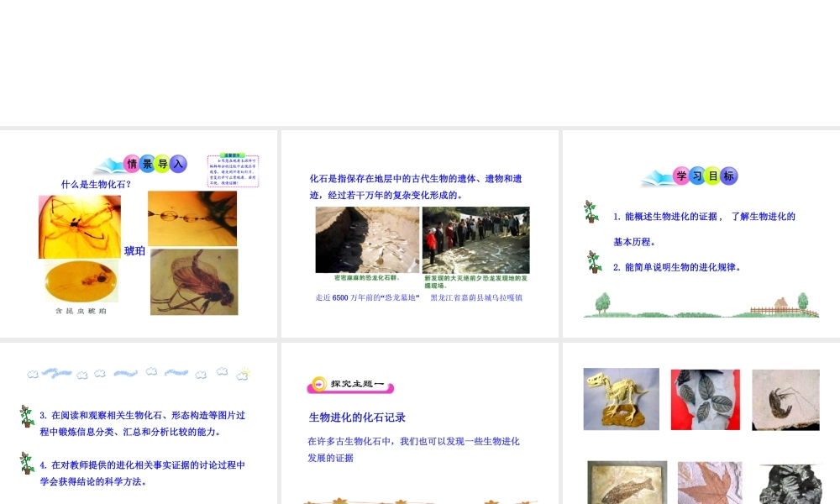Click the leaf fossil on red background
This screenshot has width=840, height=504.
coord(705,400)
